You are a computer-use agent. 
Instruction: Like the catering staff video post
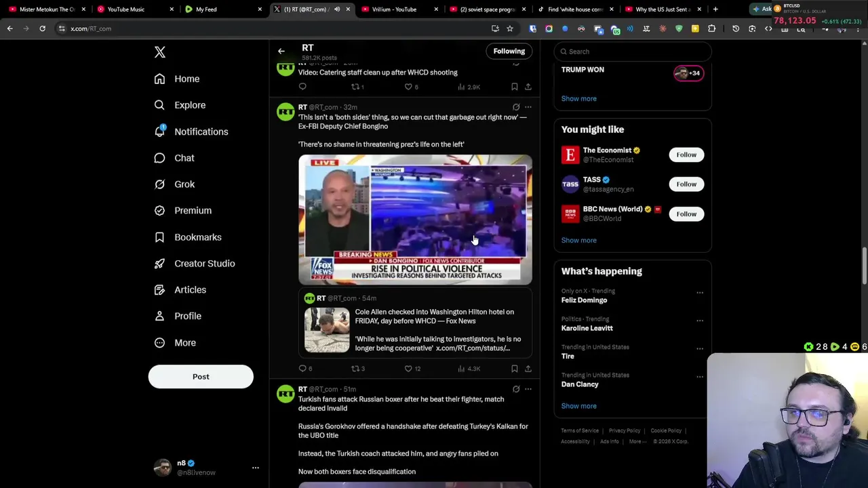411,87
